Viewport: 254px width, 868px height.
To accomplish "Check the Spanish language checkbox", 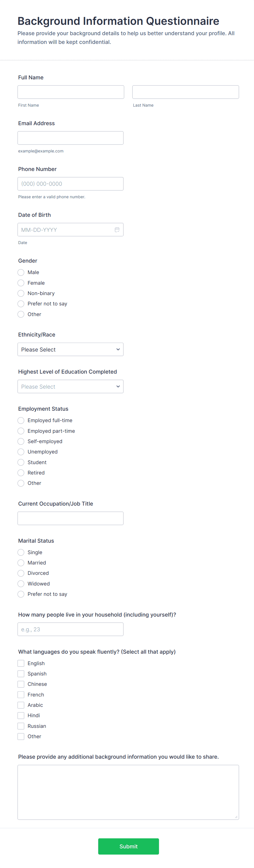I will tap(21, 674).
